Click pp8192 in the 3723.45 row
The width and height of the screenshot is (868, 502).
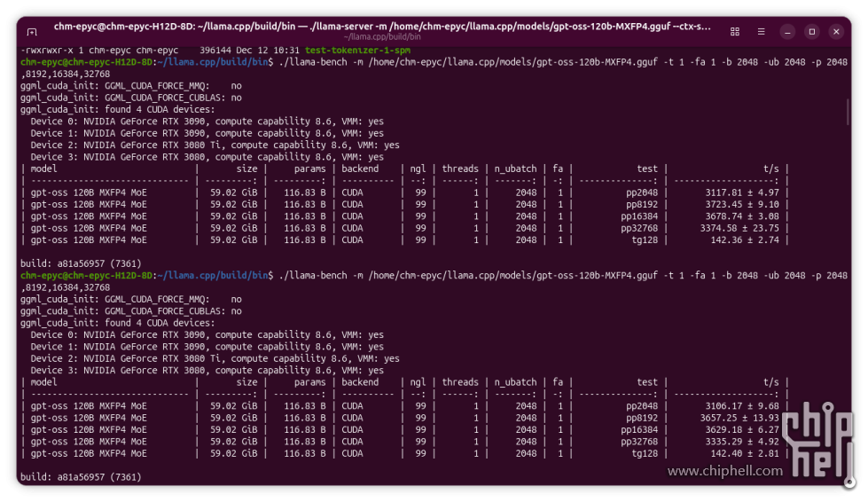(642, 204)
